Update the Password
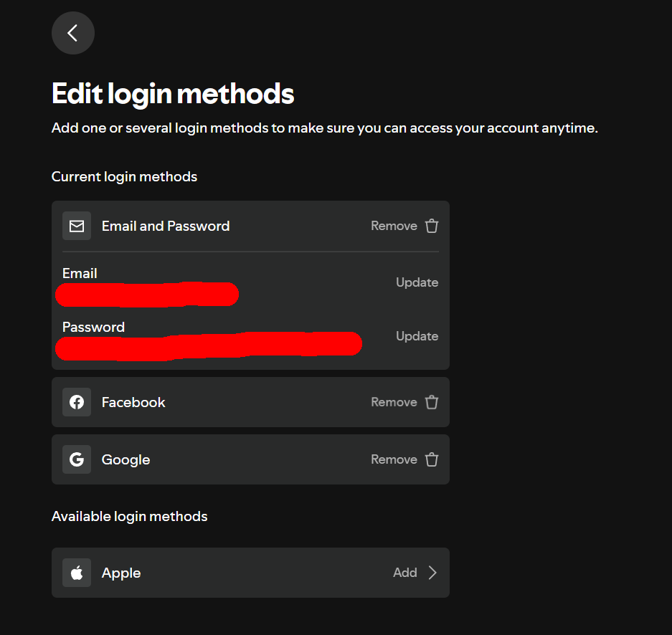The height and width of the screenshot is (635, 672). point(417,336)
